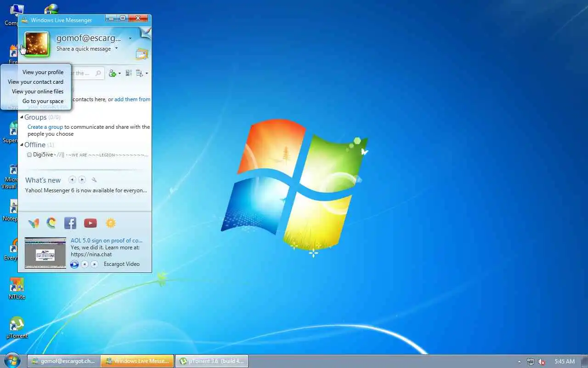Open the Add a contact dropdown arrow

[119, 74]
